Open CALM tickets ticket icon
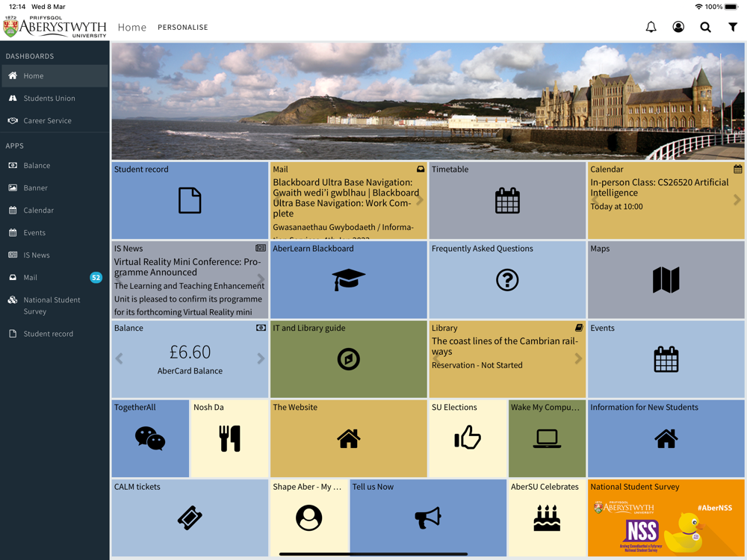This screenshot has height=560, width=747. coord(190,517)
